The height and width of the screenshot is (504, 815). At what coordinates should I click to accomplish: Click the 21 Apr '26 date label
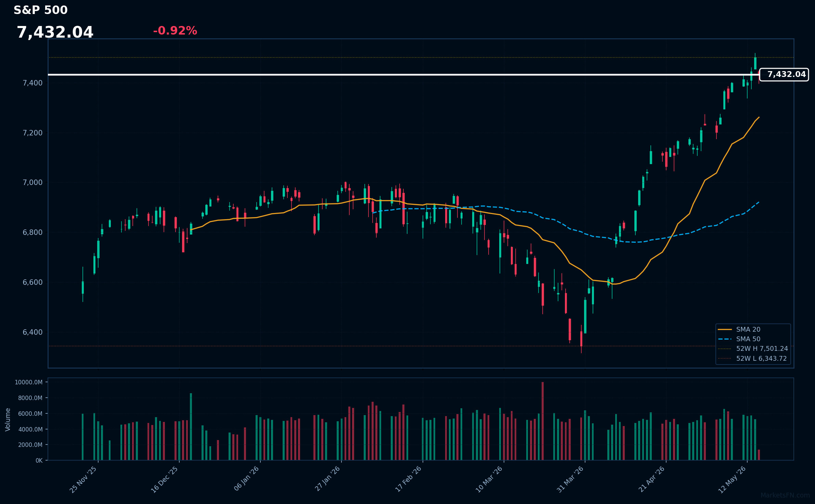(x=651, y=479)
